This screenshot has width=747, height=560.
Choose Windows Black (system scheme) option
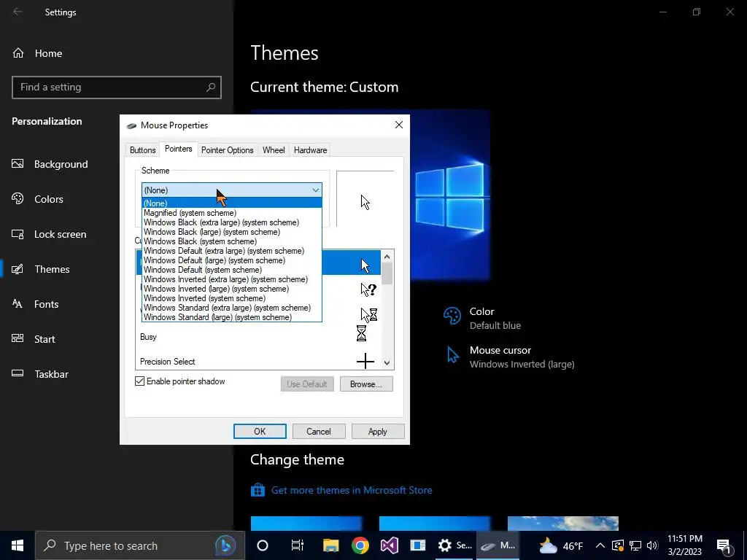[232, 241]
